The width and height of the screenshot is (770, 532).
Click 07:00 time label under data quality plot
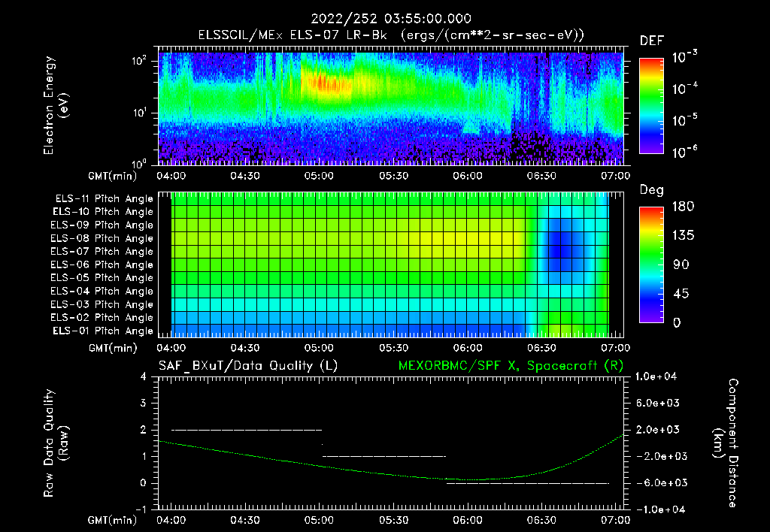(616, 520)
